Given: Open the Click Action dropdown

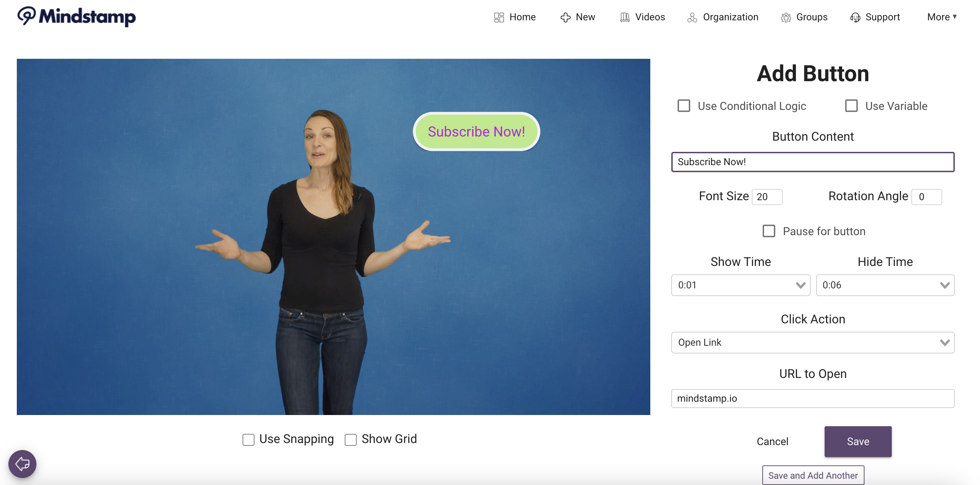Looking at the screenshot, I should tap(813, 342).
